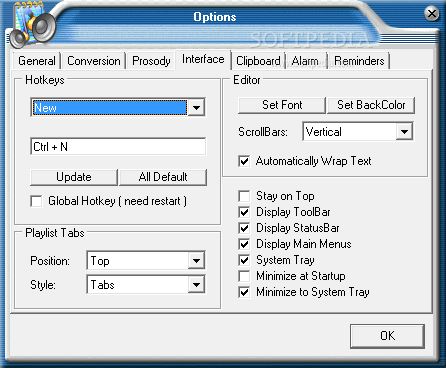The image size is (446, 368).
Task: Click the Ctrl + N hotkey field
Action: coord(118,147)
